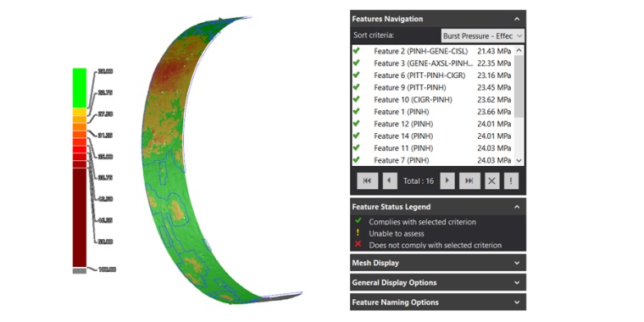
Task: Click the feature list scrollbar down arrow
Action: coord(519,161)
